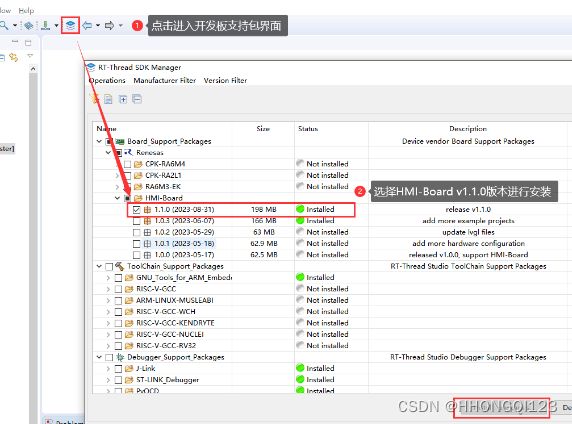Check the Debugger_Support_Packages checkbox
Screen dimensions: 572x424
(109, 357)
